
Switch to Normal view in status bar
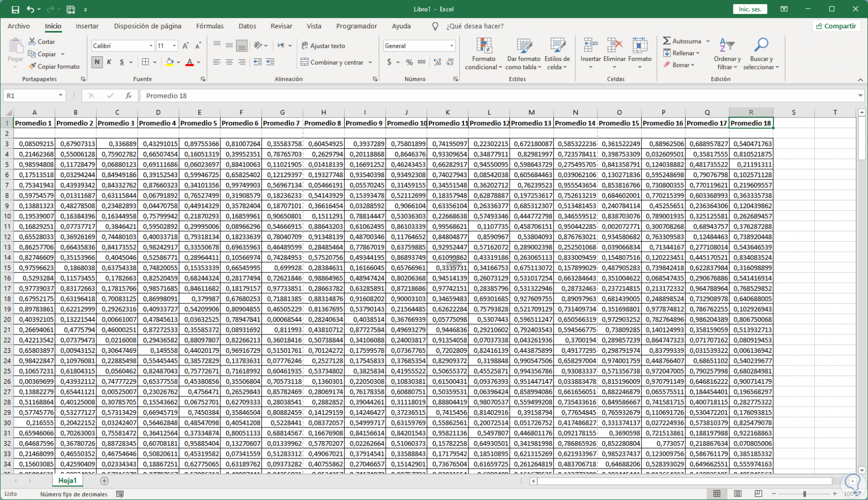click(717, 494)
